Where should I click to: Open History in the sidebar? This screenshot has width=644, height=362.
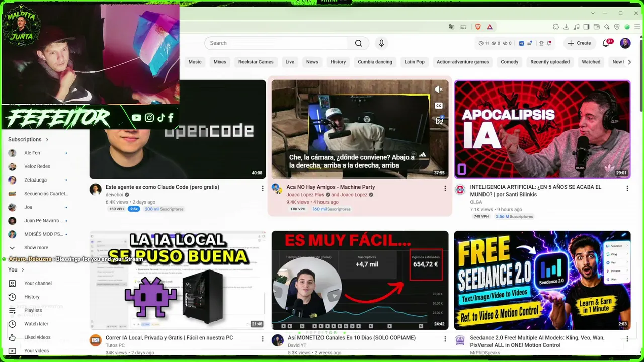[x=32, y=297]
